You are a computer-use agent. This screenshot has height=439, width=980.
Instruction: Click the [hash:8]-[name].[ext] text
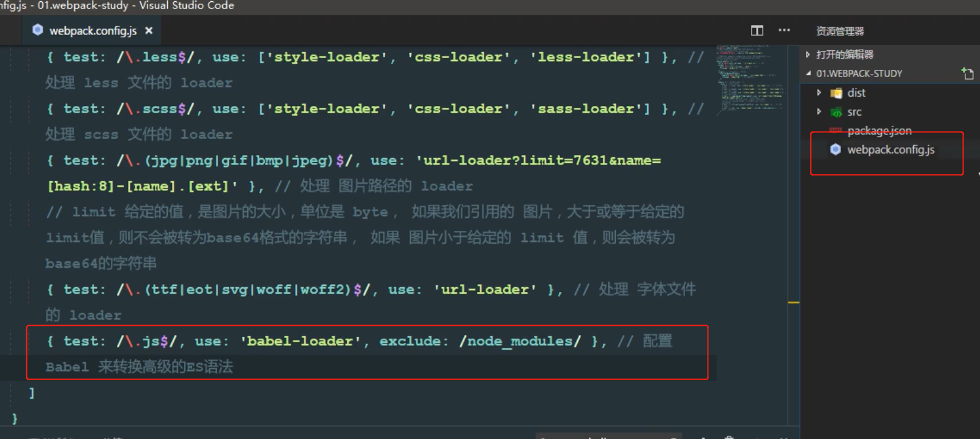(x=138, y=186)
